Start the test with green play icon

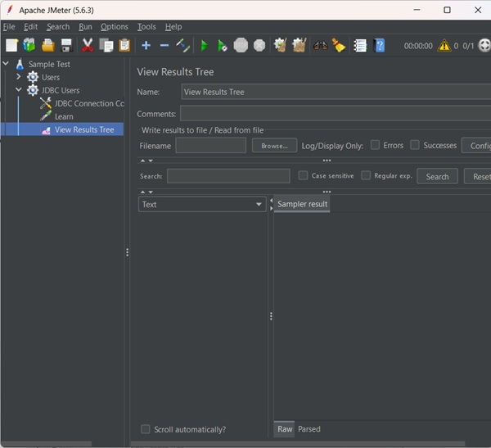point(204,46)
